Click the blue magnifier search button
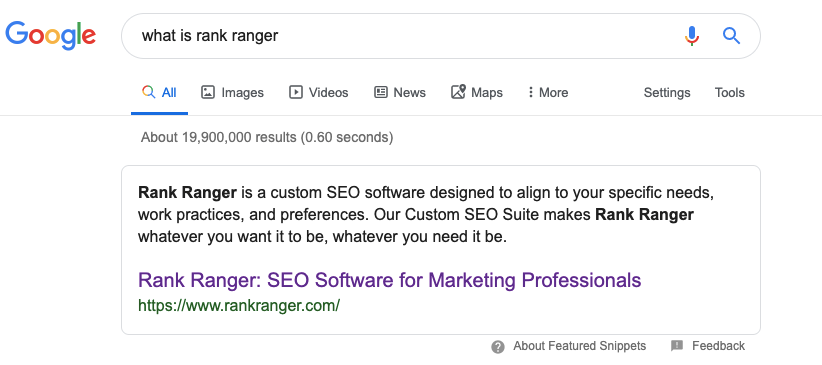Screen dimensions: 822x365 [731, 36]
